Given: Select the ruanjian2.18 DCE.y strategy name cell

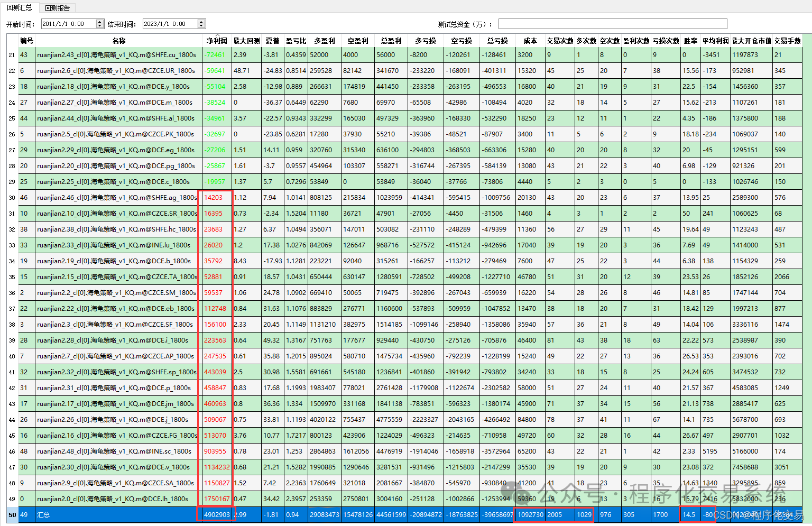Looking at the screenshot, I should [x=119, y=87].
